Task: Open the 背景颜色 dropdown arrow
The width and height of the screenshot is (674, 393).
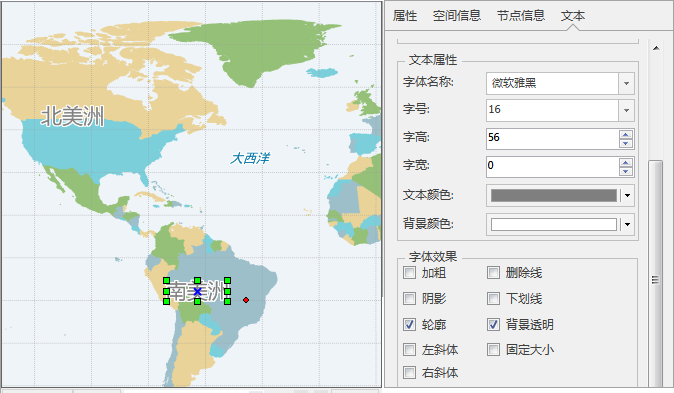Action: point(627,224)
